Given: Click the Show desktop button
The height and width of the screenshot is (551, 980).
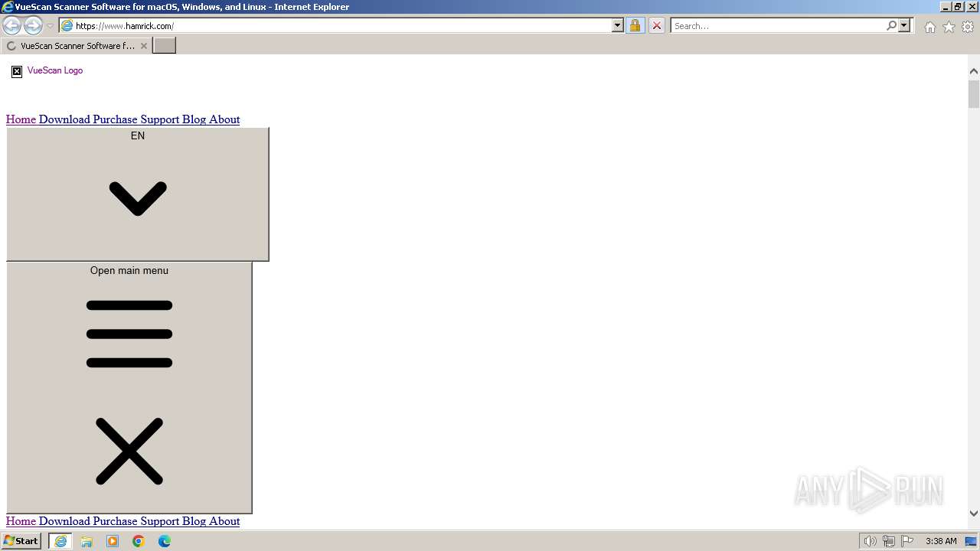Looking at the screenshot, I should [972, 541].
